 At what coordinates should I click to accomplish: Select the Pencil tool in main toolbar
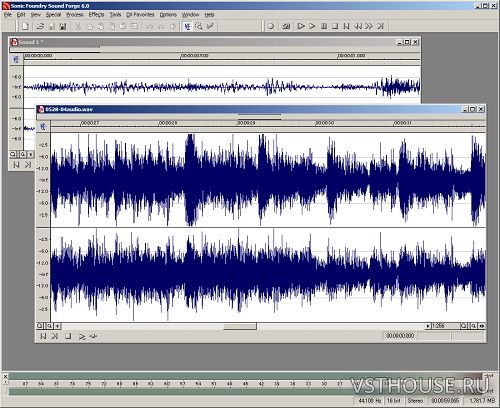point(210,26)
